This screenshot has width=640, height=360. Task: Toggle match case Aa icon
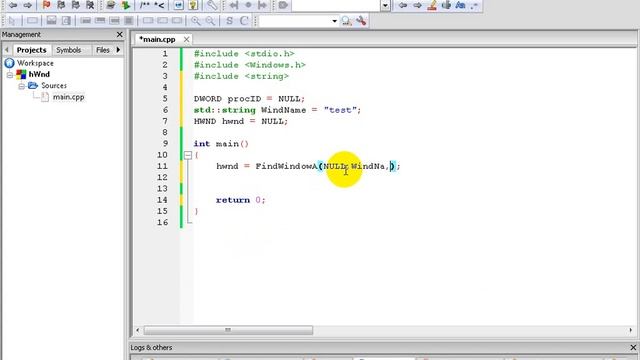[x=460, y=5]
